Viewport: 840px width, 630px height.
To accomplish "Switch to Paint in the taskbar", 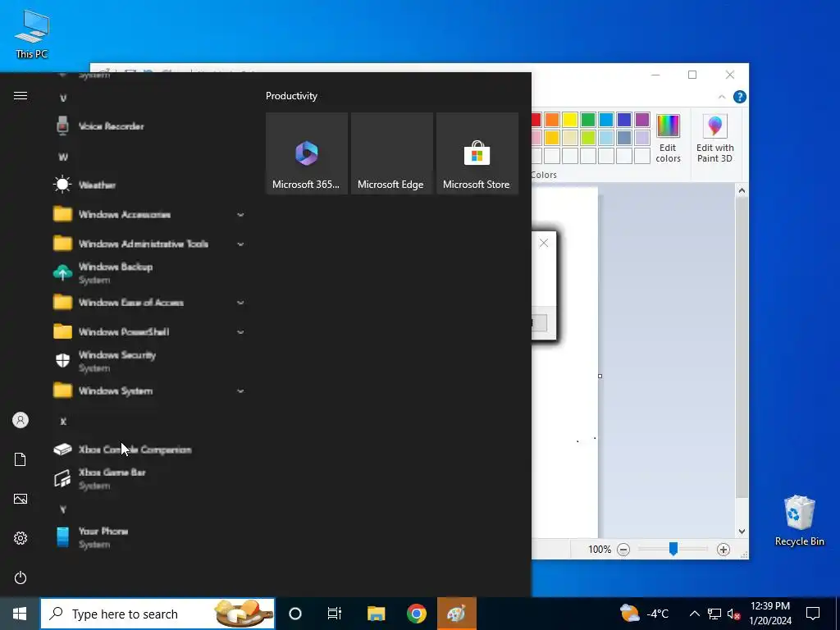I will (x=456, y=614).
